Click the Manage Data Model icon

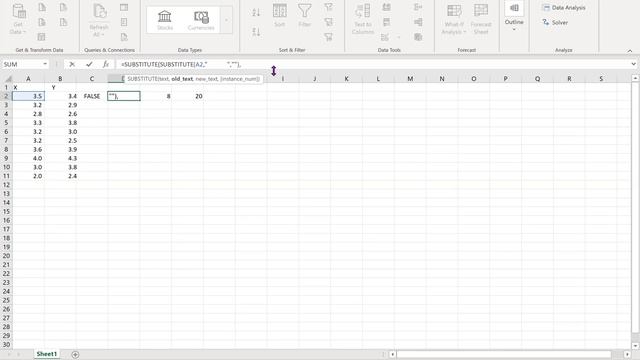click(418, 37)
